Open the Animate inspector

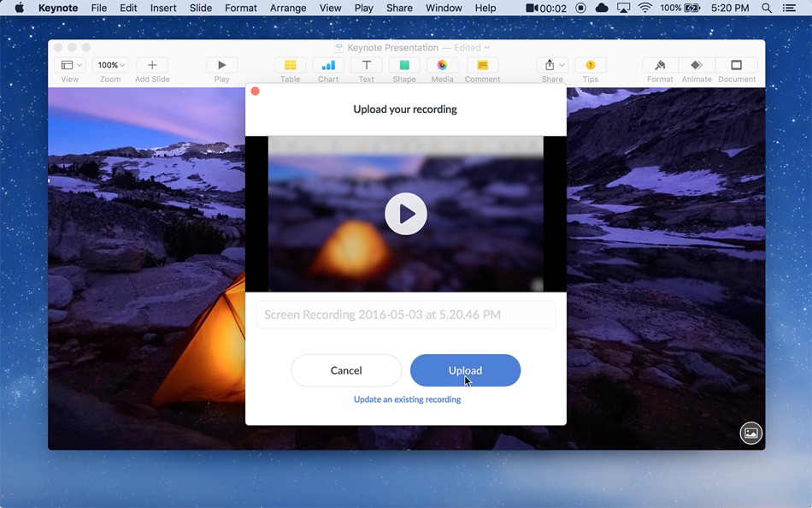(697, 65)
